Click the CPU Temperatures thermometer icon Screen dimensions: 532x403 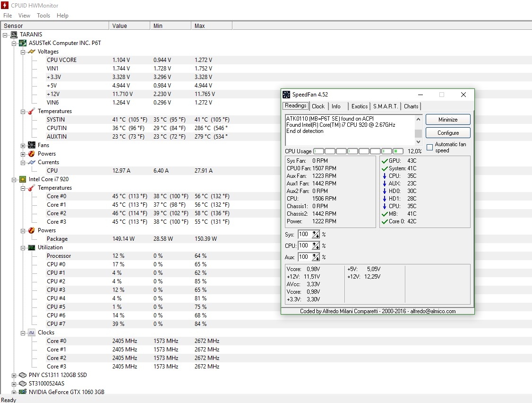point(32,188)
